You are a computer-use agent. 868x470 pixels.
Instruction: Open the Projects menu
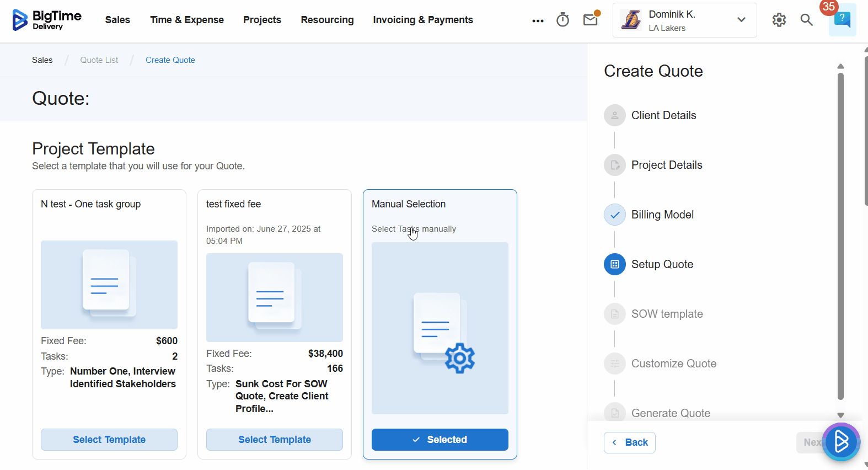(x=262, y=20)
